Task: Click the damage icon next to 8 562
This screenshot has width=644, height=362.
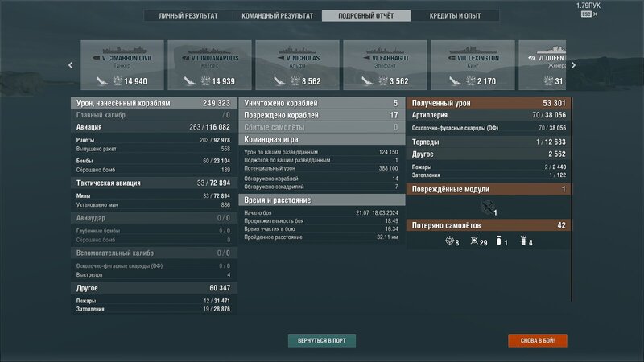Action: point(295,81)
